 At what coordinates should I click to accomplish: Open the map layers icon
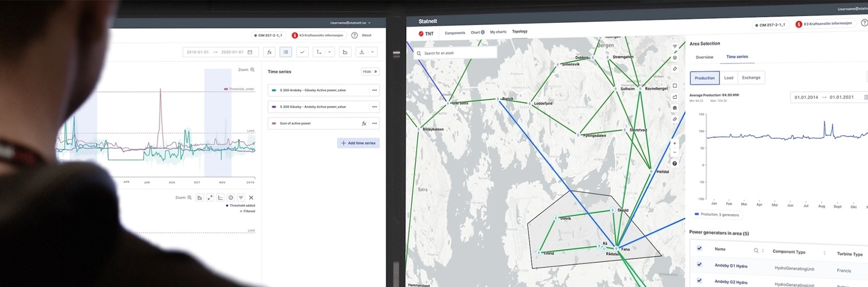675,57
